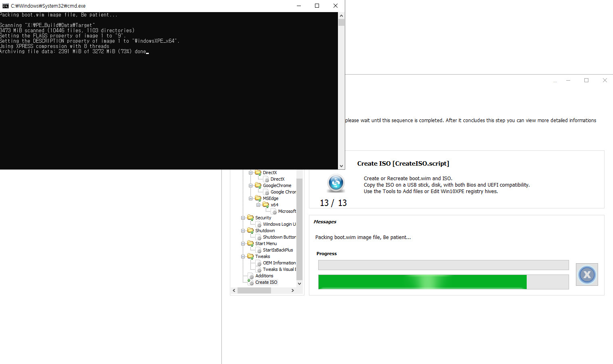The image size is (613, 364).
Task: Click the cmd window scroll-down arrow
Action: 342,166
